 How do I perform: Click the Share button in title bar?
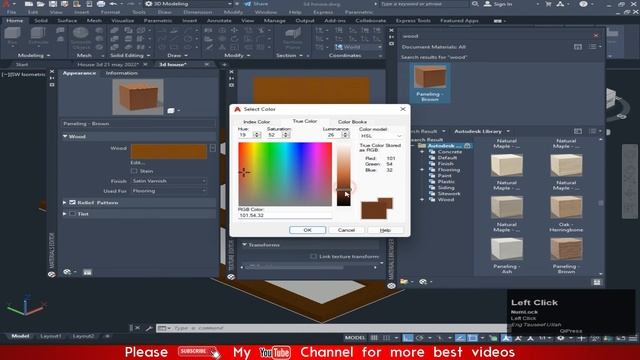[256, 4]
